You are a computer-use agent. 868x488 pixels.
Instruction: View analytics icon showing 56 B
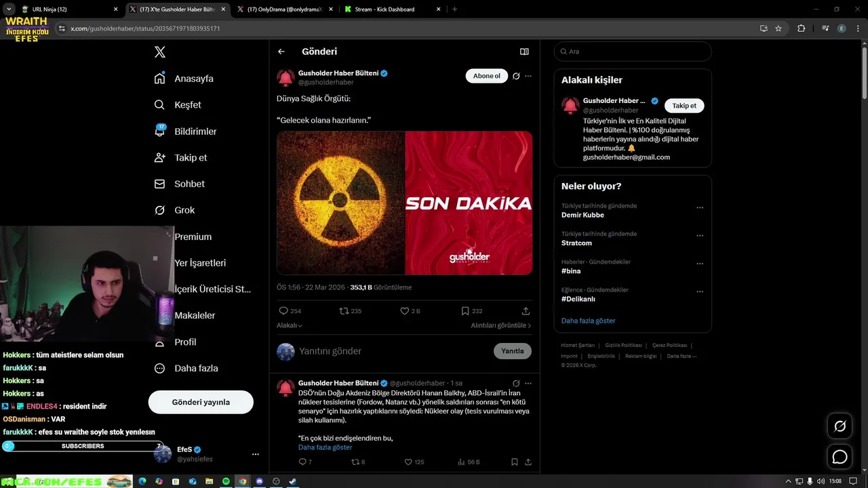461,462
